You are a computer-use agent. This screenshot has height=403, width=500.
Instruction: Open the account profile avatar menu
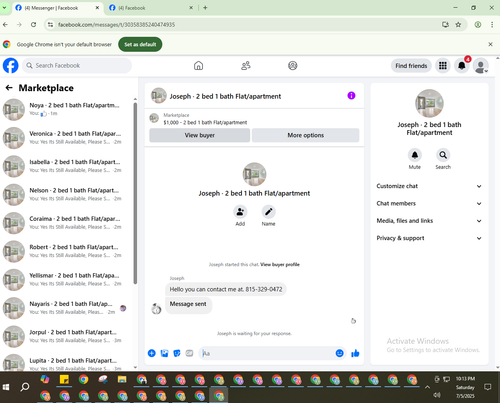pyautogui.click(x=481, y=66)
